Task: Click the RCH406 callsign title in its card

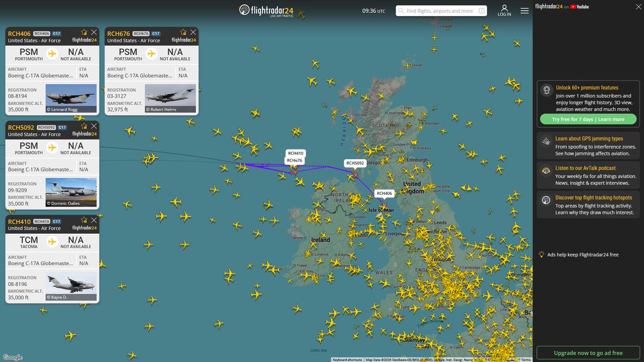Action: click(x=19, y=33)
